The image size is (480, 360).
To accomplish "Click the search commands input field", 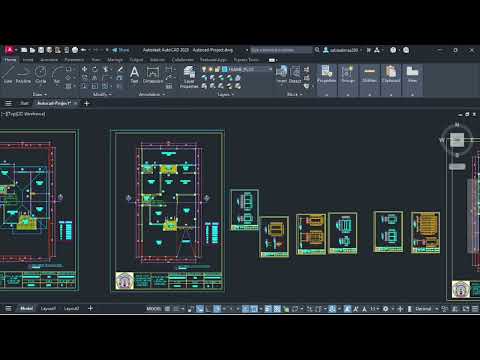I will [x=281, y=50].
